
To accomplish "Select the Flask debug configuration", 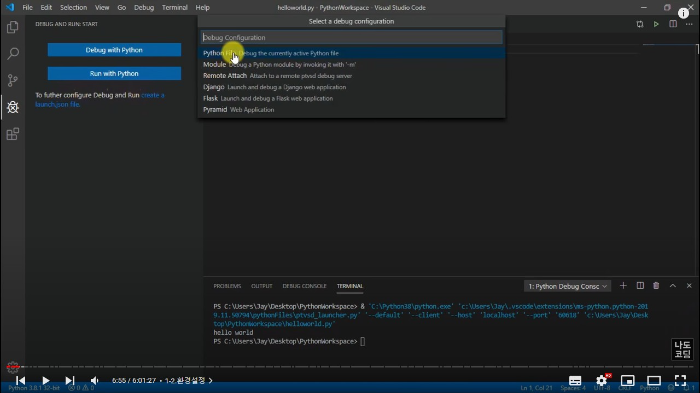I will pyautogui.click(x=352, y=98).
